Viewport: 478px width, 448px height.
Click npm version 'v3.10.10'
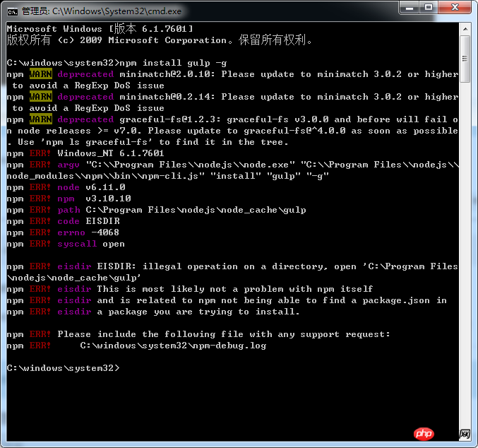click(109, 199)
